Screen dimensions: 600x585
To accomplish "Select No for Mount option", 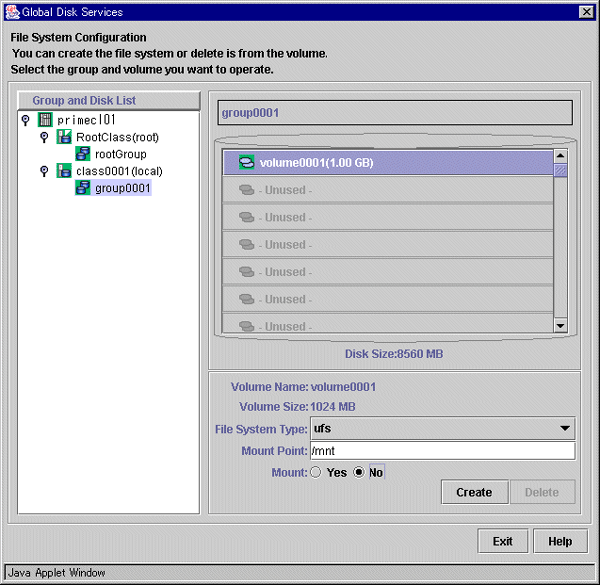I will pyautogui.click(x=359, y=472).
